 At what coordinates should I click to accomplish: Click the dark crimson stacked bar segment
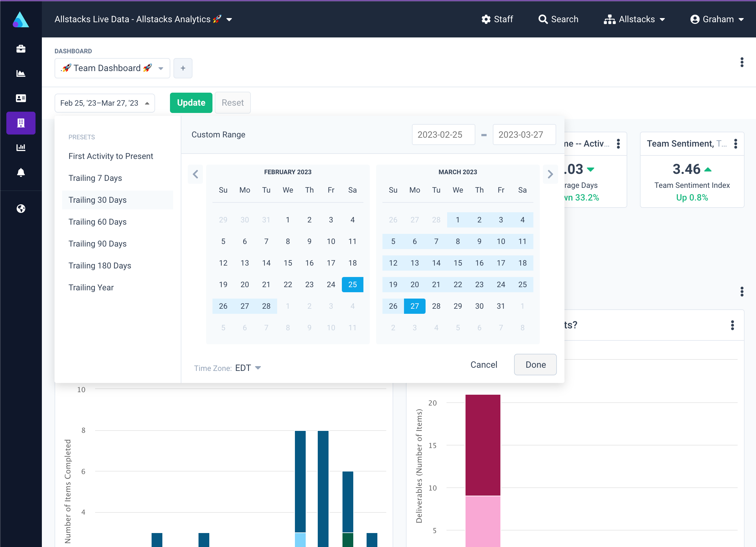pos(483,445)
